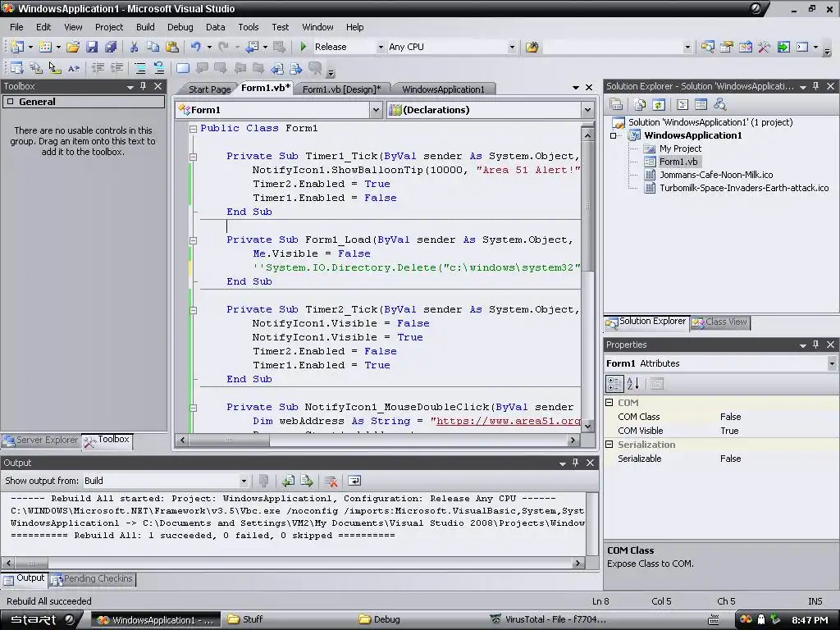The height and width of the screenshot is (630, 840).
Task: Click the Comment Out Selected Lines icon
Action: coord(140,68)
